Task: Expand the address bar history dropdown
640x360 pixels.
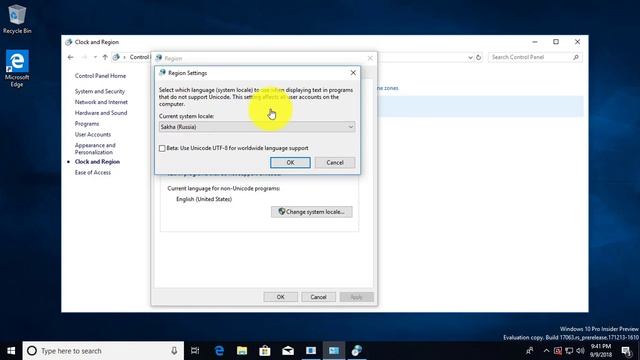Action: click(x=470, y=58)
